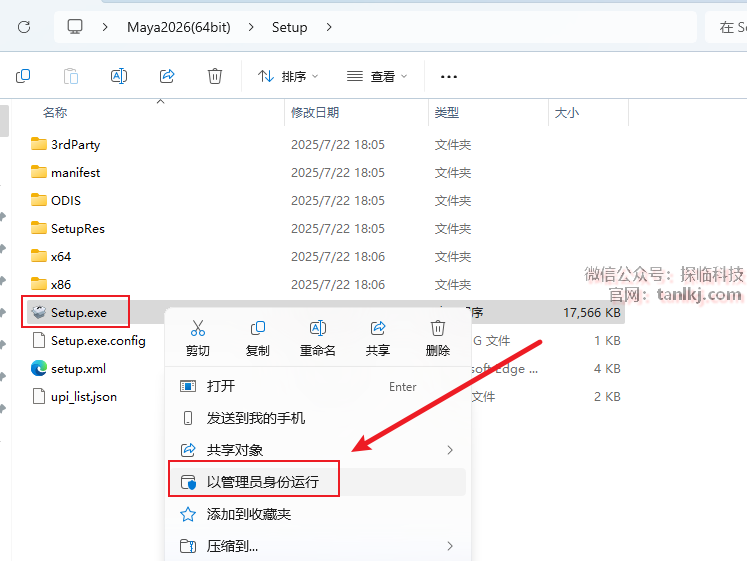
Task: Click Maya2026(64bit) in the breadcrumb path
Action: pyautogui.click(x=176, y=27)
